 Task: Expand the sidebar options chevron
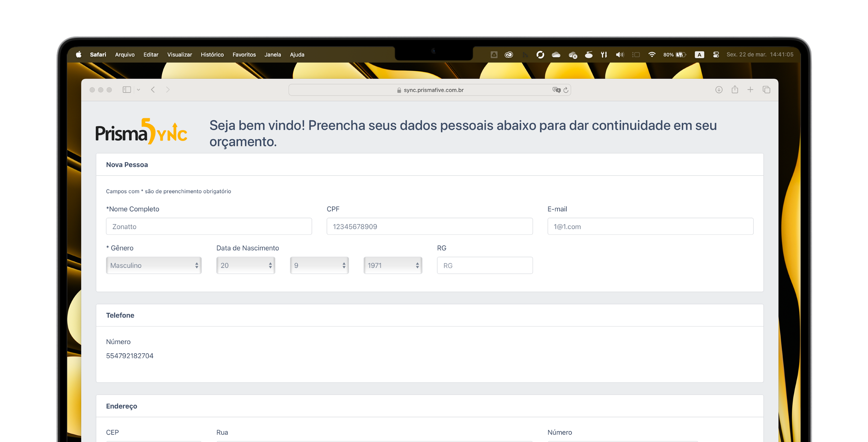[x=139, y=90]
